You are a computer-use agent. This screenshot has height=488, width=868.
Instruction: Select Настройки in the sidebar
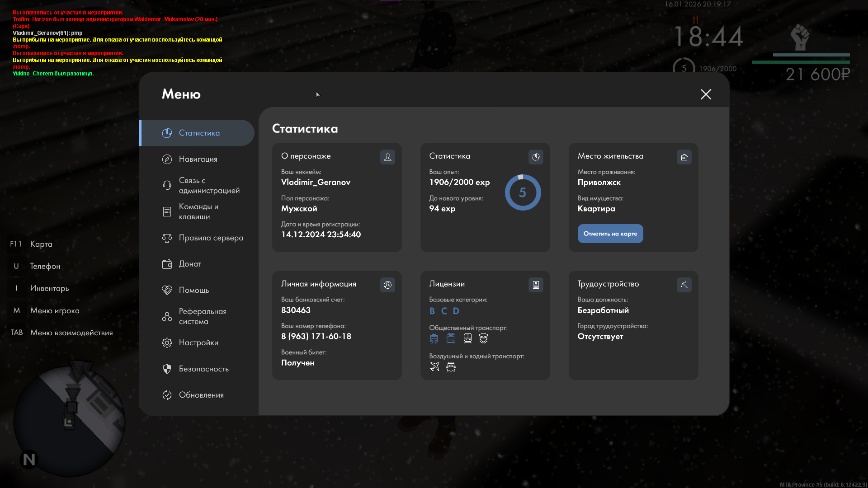point(198,343)
